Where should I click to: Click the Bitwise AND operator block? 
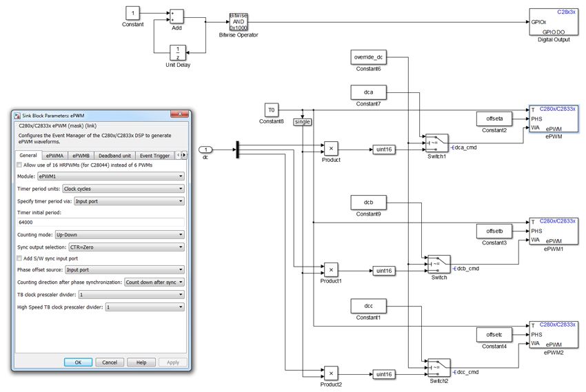point(239,21)
